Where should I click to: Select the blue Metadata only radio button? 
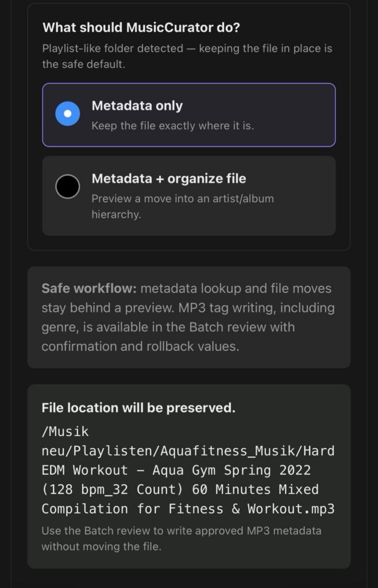point(68,114)
